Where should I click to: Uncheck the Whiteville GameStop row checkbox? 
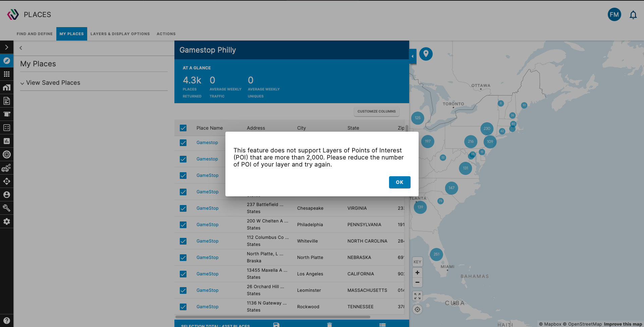coord(183,241)
